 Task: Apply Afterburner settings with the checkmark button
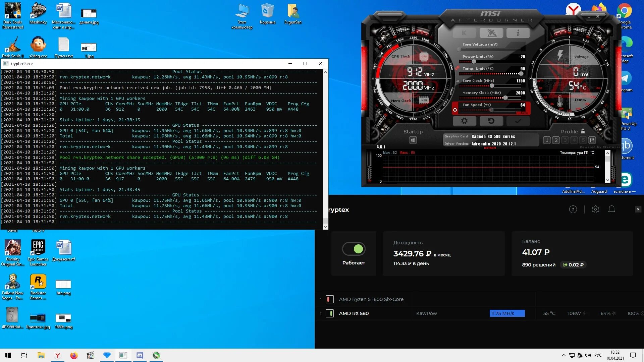point(518,121)
